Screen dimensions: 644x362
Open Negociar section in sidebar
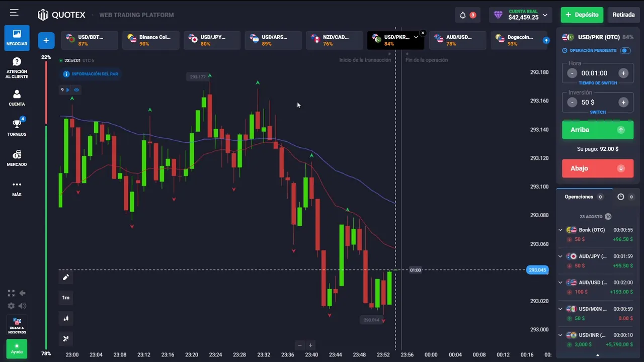click(17, 38)
